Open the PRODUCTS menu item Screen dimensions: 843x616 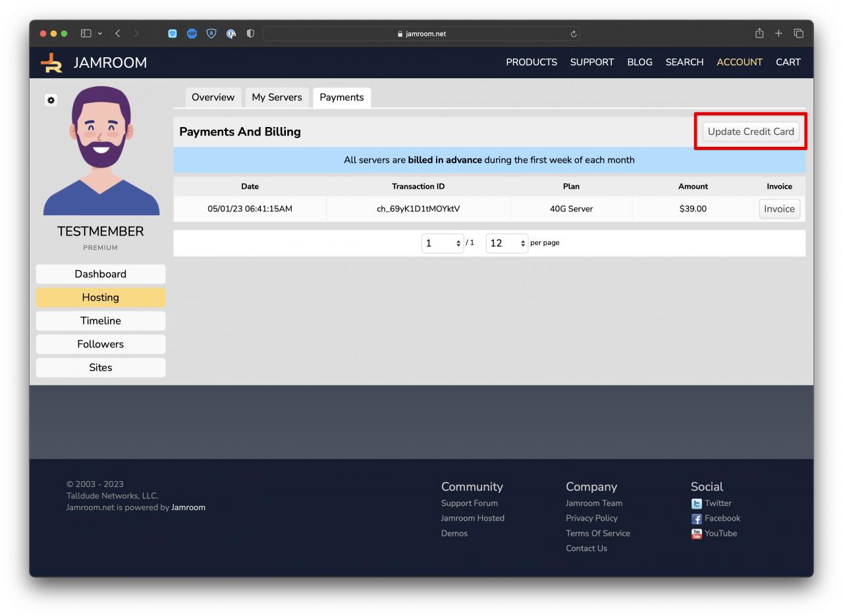click(x=531, y=63)
